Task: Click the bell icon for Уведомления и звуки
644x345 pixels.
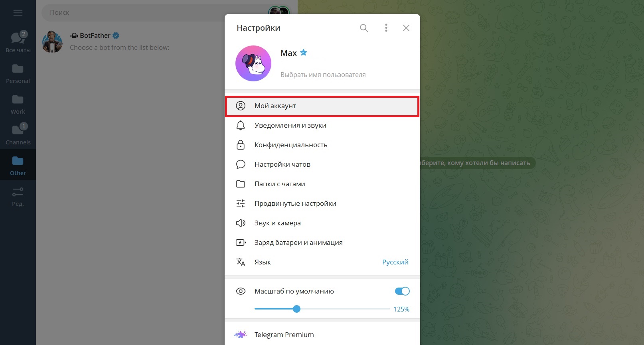Action: [x=241, y=126]
